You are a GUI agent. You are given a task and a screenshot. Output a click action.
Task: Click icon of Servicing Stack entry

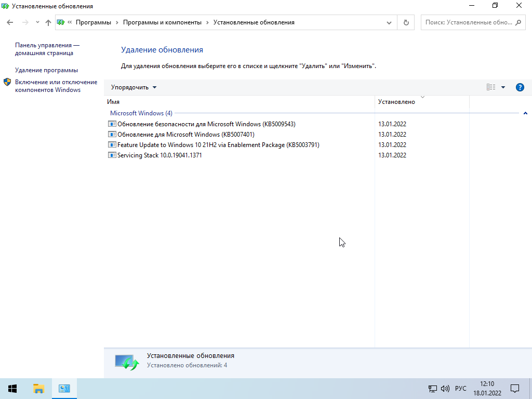coord(112,155)
